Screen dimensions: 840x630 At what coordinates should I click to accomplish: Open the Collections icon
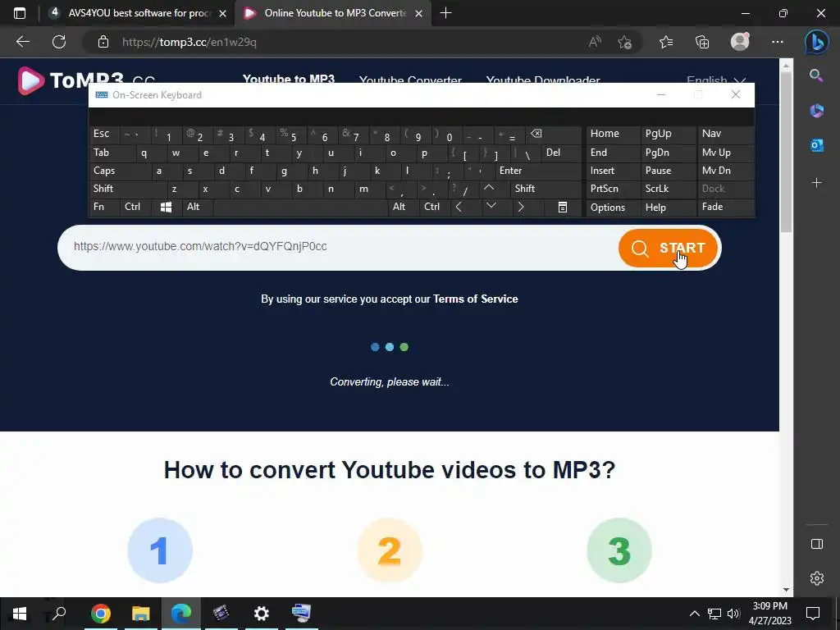point(702,42)
